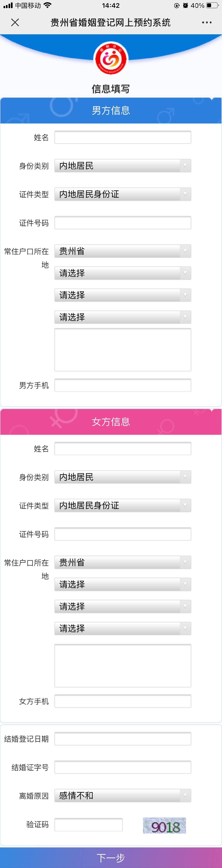The height and width of the screenshot is (868, 222).
Task: Close the webview with the X icon
Action: point(15,23)
